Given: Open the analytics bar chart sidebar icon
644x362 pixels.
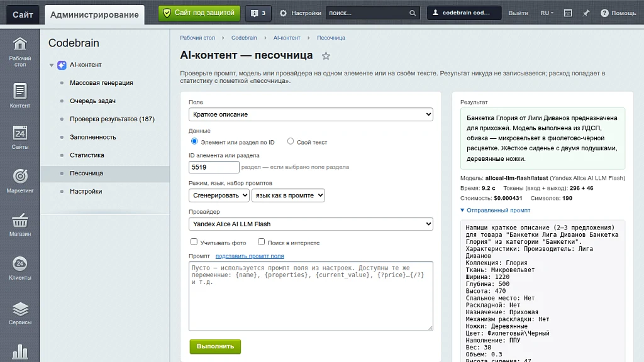Looking at the screenshot, I should (x=19, y=352).
